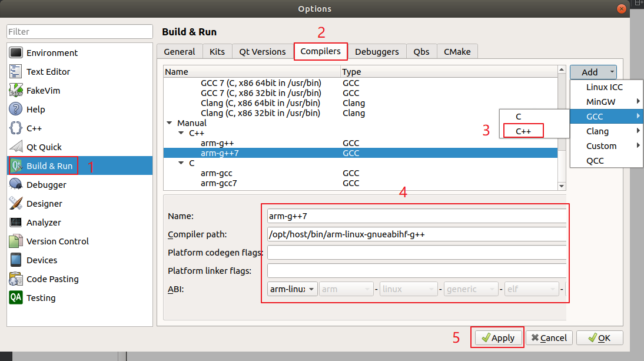Open the arm-linux ABI dropdown
This screenshot has height=361, width=644.
(x=292, y=289)
